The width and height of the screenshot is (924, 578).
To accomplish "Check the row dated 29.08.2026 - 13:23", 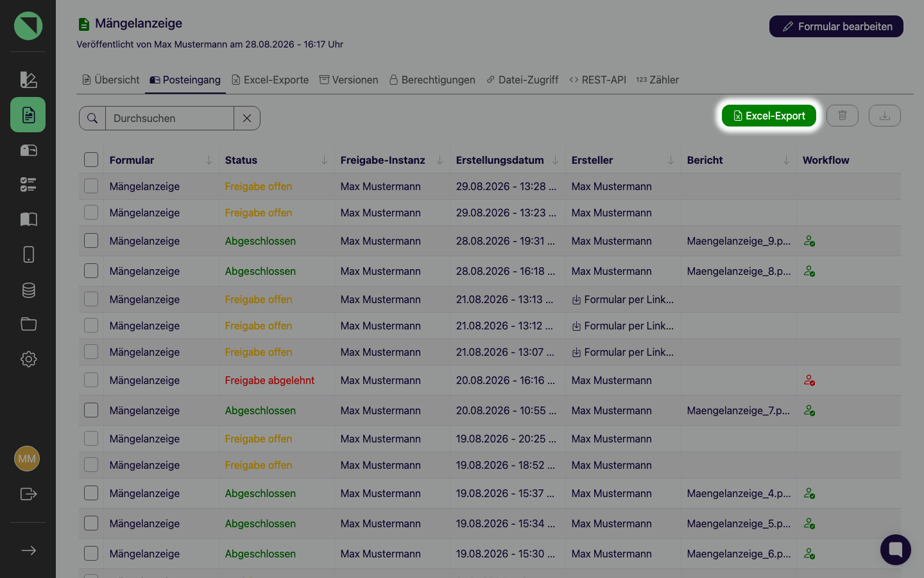I will [91, 213].
